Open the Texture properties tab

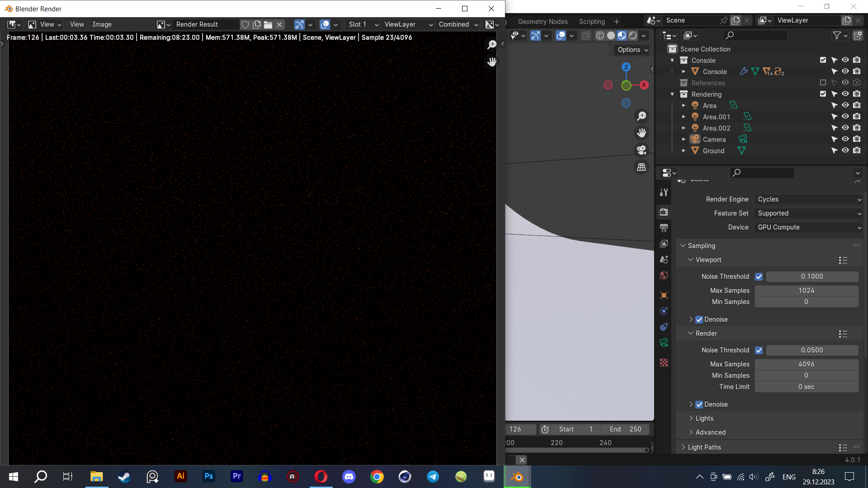(x=664, y=362)
